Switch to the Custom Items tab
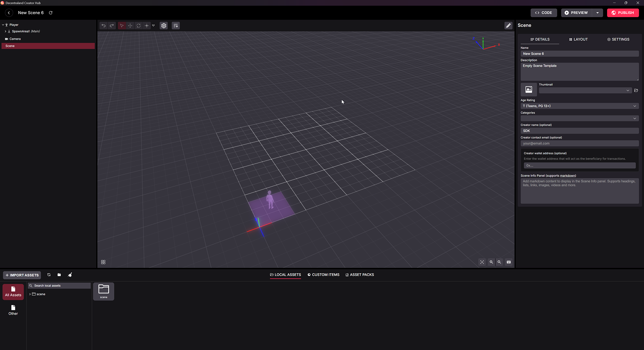 [323, 275]
